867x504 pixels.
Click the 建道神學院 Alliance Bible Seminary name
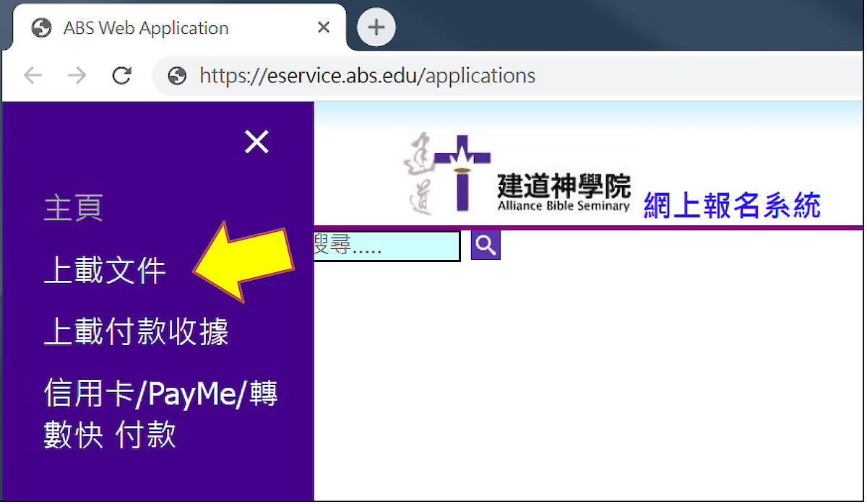564,194
